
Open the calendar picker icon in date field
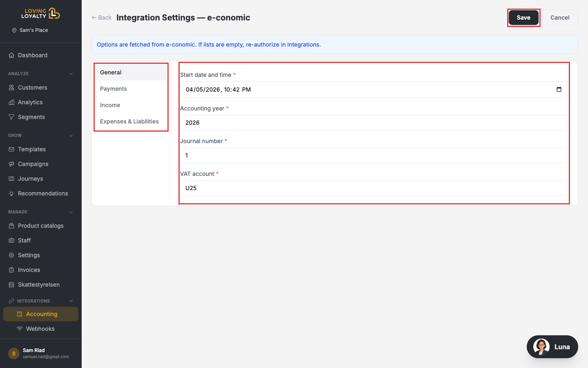click(559, 90)
